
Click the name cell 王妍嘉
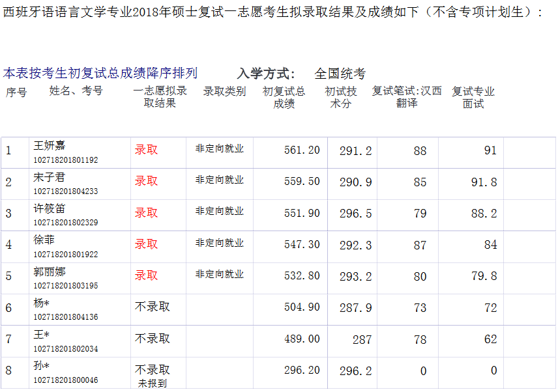tap(50, 145)
